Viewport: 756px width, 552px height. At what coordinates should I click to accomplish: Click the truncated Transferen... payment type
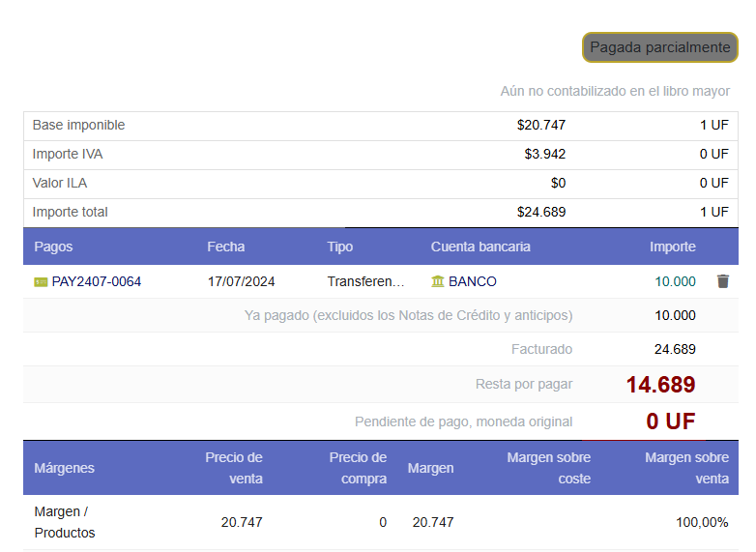pos(366,281)
